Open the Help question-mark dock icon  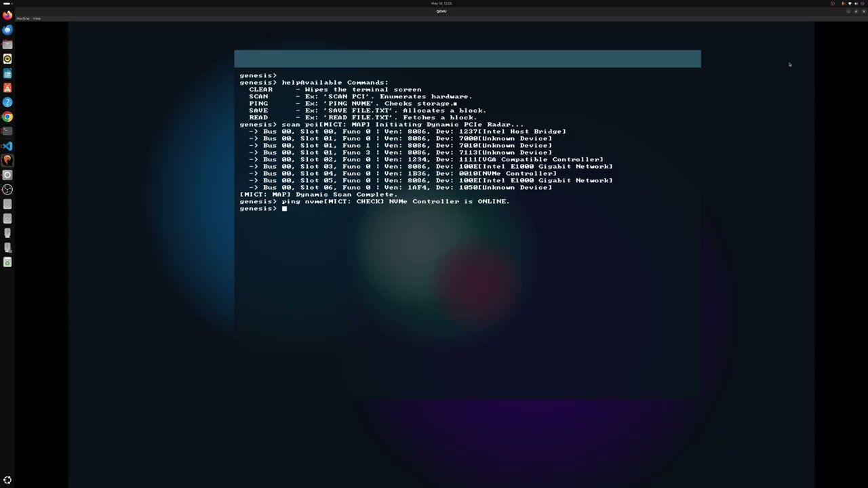pos(7,102)
